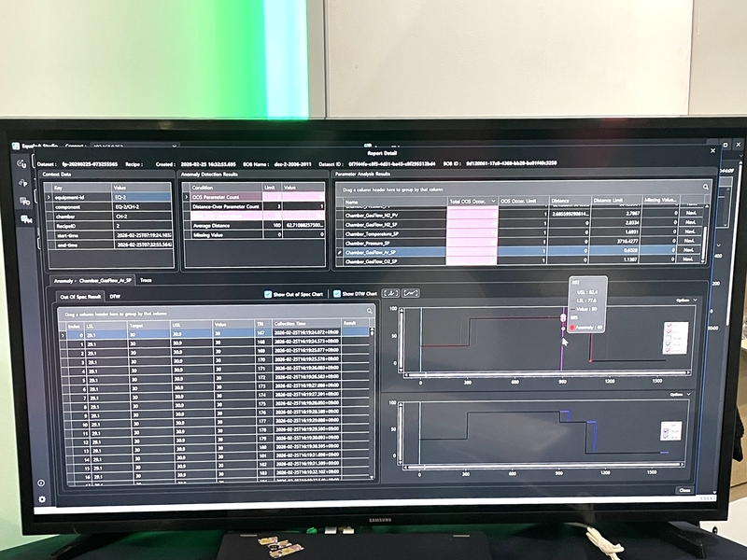Viewport: 747px width, 560px height.
Task: Click the search icon in Parameter Analysis Results
Action: (706, 187)
